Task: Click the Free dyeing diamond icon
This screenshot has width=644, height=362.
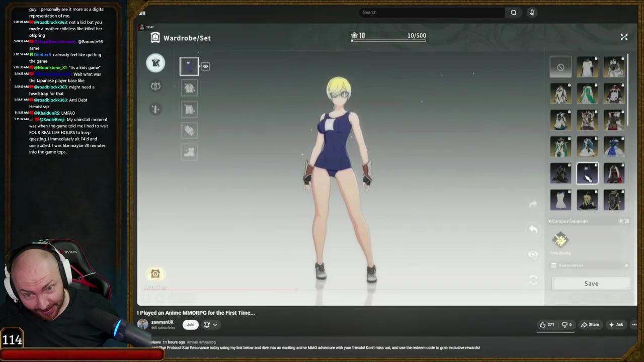Action: point(560,240)
